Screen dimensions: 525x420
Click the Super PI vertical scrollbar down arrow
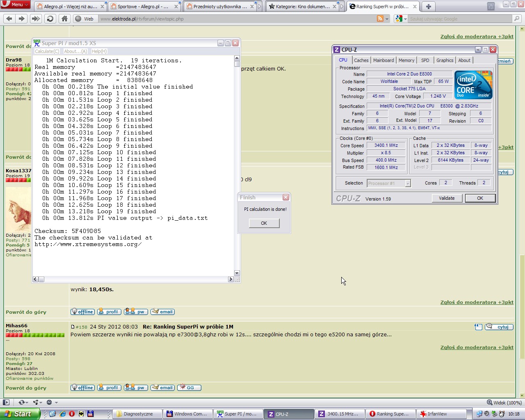tap(237, 273)
